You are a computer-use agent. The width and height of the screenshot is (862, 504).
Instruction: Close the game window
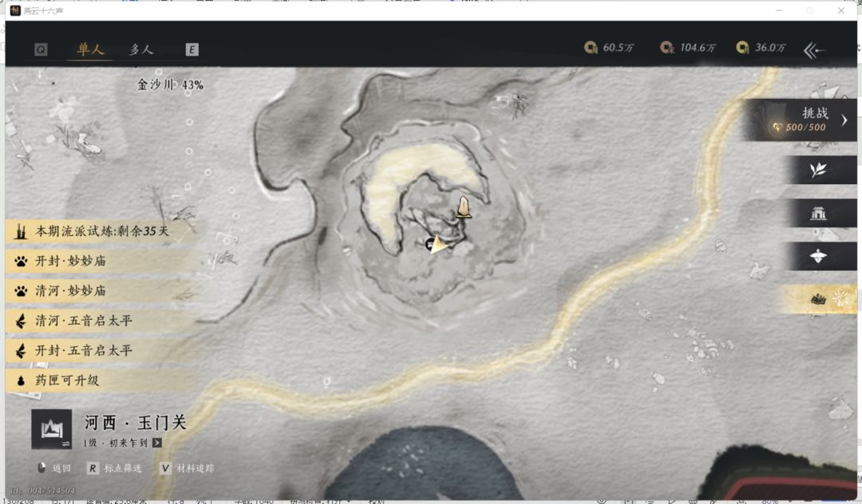click(x=841, y=10)
